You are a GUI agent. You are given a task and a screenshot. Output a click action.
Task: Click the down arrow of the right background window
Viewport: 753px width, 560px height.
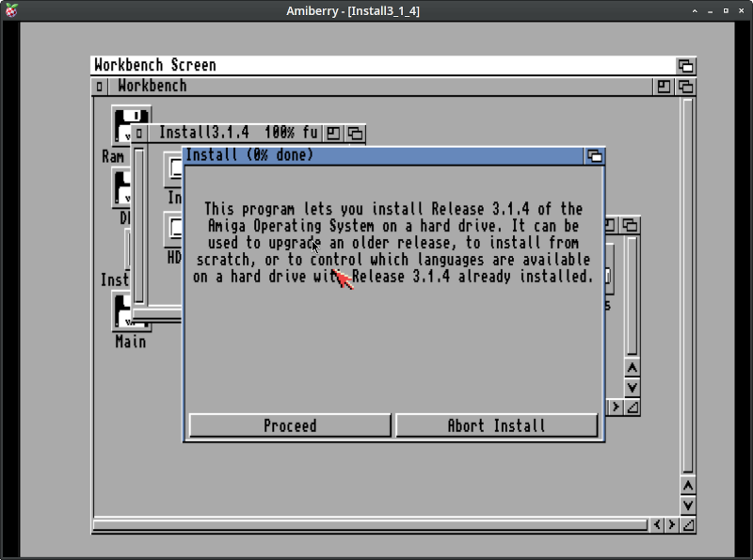[632, 388]
